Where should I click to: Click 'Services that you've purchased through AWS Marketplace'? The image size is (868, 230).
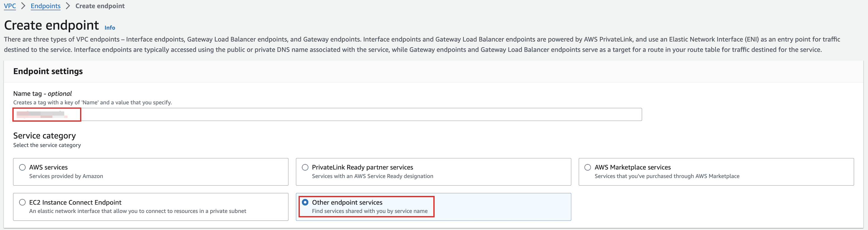[x=667, y=176]
